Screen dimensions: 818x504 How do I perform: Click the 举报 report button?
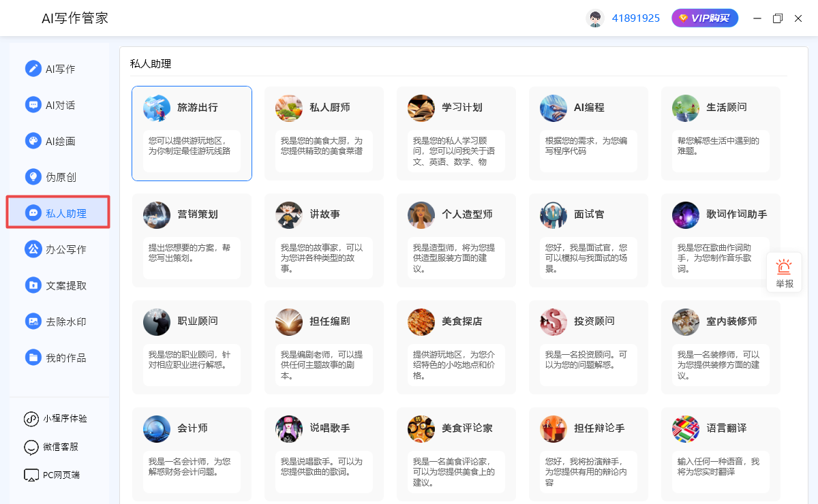click(x=785, y=273)
